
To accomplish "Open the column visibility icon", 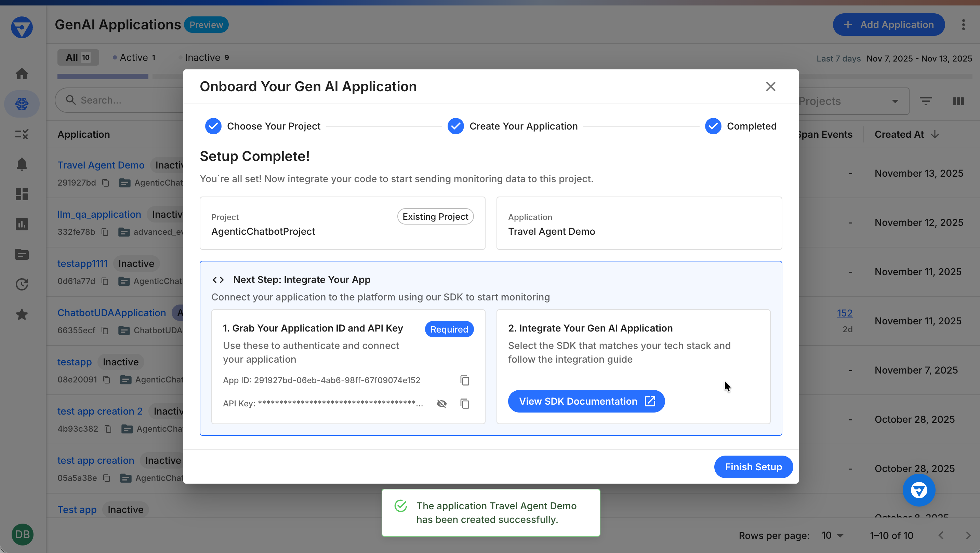I will (958, 101).
